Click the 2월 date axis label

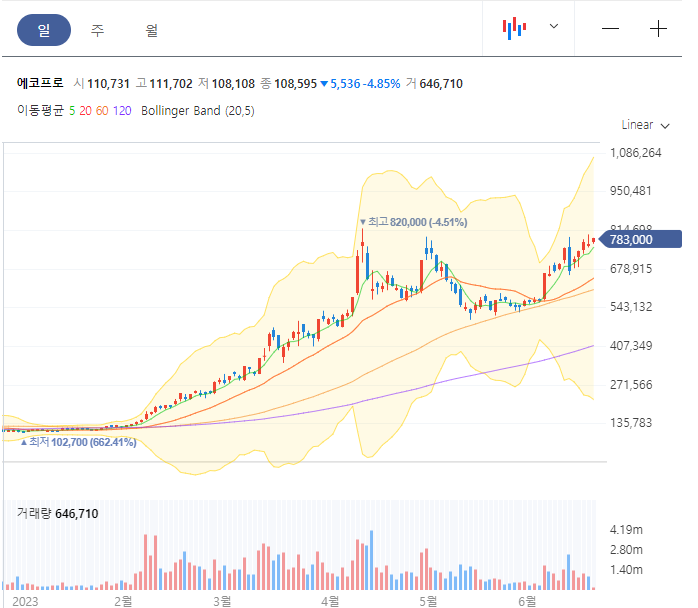(123, 601)
